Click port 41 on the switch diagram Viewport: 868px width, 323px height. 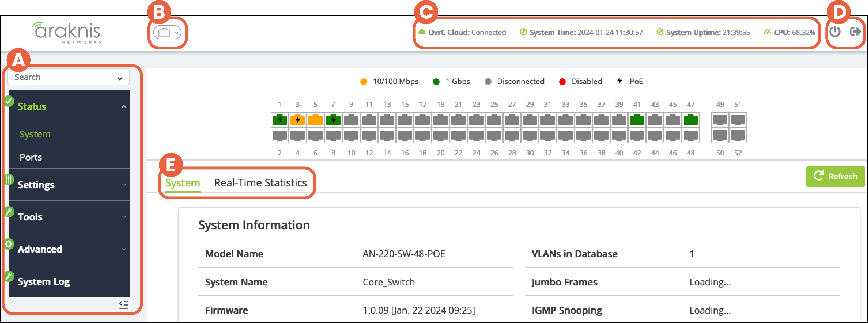point(637,120)
